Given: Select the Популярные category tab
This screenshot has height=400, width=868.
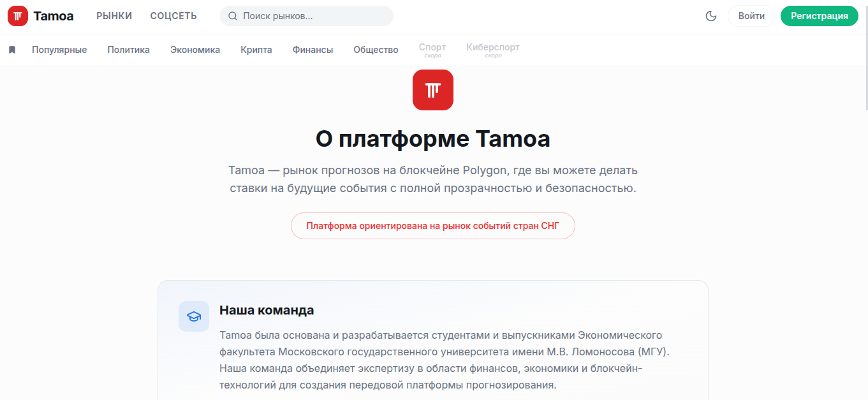Looking at the screenshot, I should pos(59,49).
